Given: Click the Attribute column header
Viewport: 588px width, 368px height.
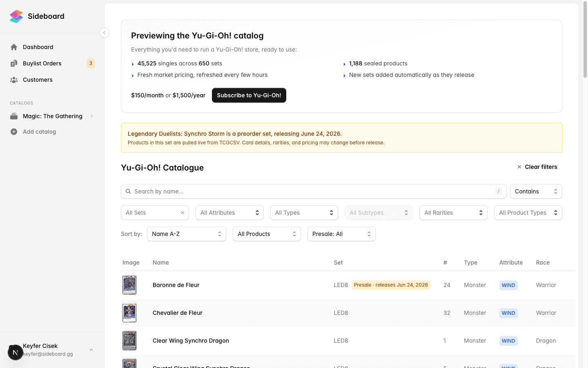Looking at the screenshot, I should 511,263.
